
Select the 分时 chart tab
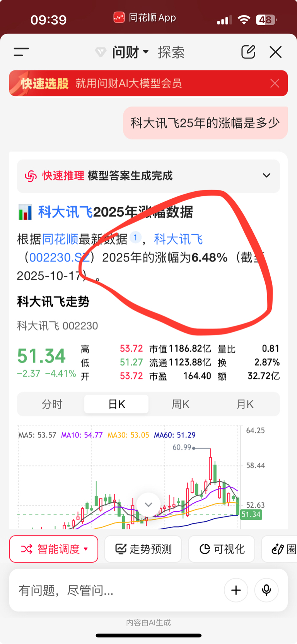[x=52, y=404]
